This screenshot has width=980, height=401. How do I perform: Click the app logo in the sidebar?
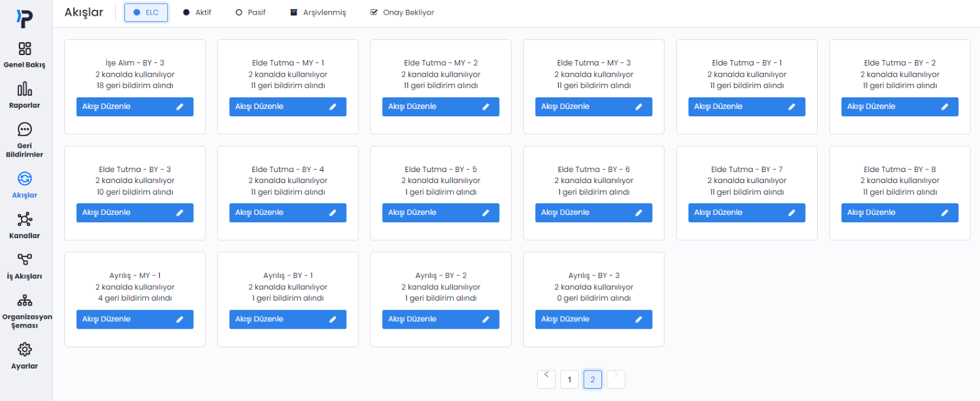24,19
